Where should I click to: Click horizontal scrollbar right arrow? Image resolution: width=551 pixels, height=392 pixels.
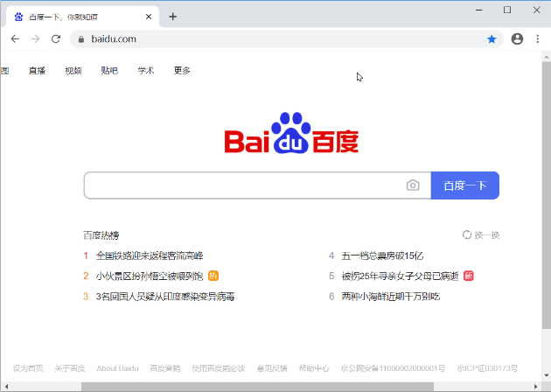(536, 387)
